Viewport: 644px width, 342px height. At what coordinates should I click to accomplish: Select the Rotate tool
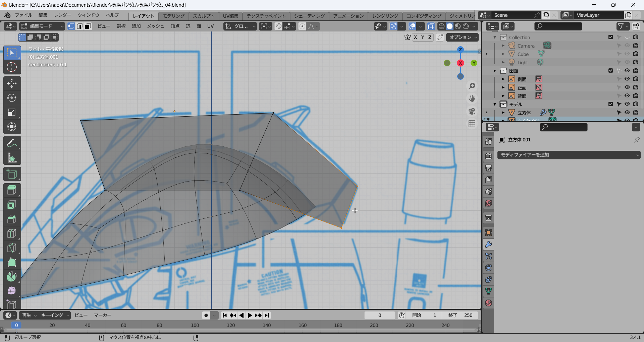(x=12, y=98)
